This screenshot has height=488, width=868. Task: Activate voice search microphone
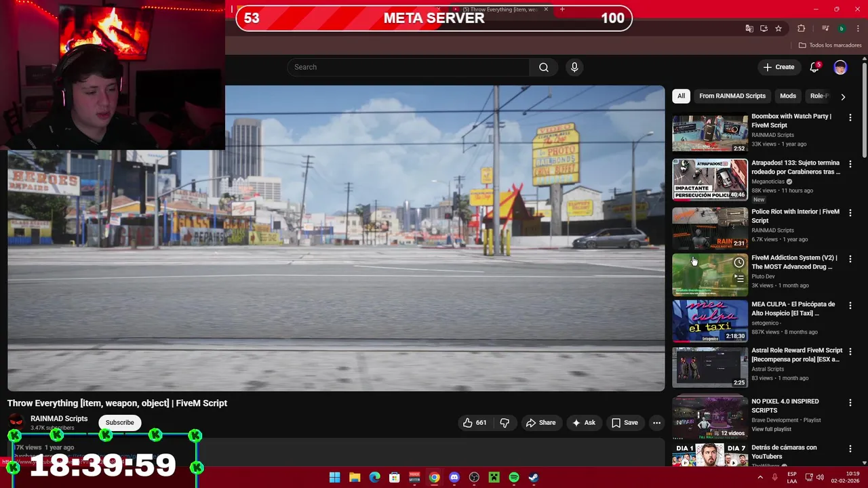[x=574, y=67]
